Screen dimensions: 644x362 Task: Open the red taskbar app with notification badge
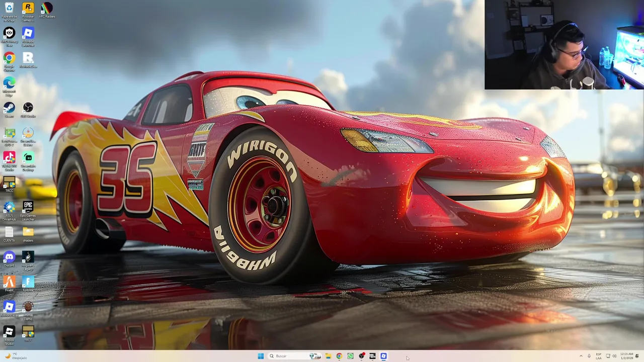361,356
